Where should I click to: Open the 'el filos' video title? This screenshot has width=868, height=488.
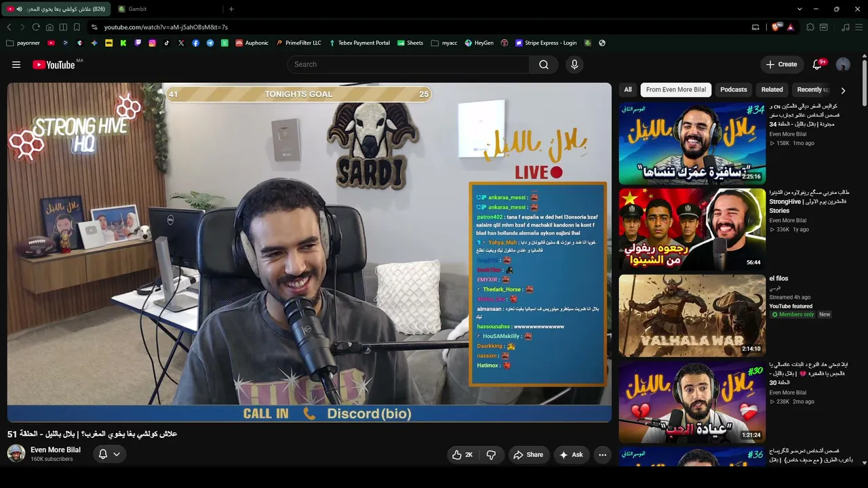coord(778,279)
